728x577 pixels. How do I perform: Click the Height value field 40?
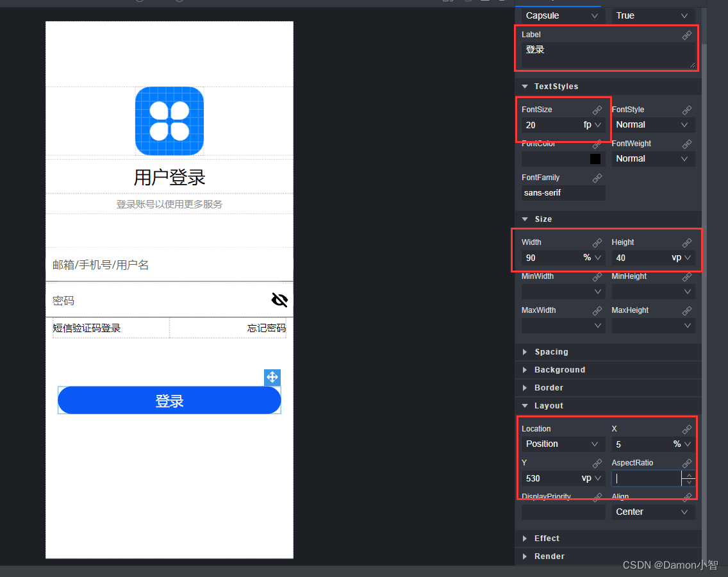point(641,257)
